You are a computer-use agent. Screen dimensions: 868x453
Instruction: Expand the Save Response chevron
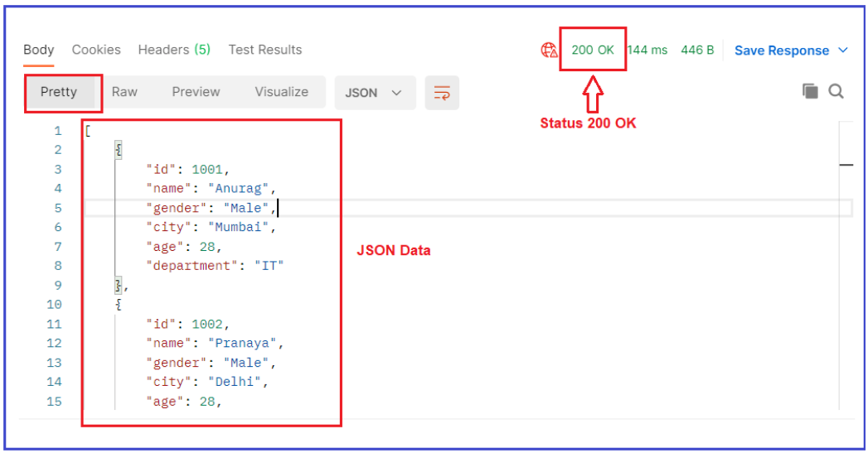(843, 51)
